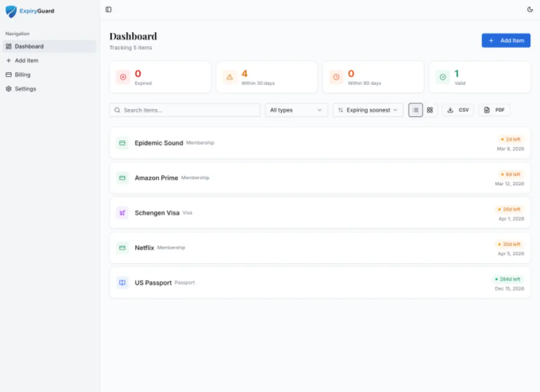Viewport: 540px width, 392px height.
Task: Click the Mar 12, 2026 date
Action: coord(510,184)
